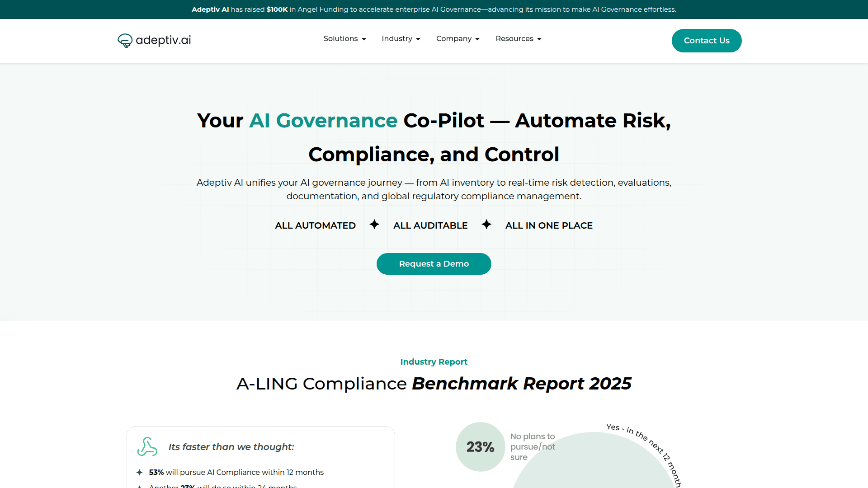
Task: Select the green sapling icon in the report card
Action: point(147,446)
